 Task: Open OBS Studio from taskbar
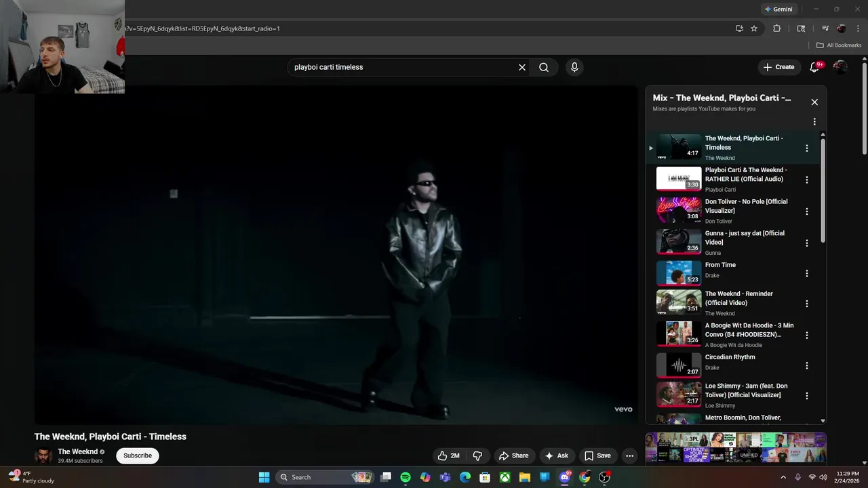604,477
